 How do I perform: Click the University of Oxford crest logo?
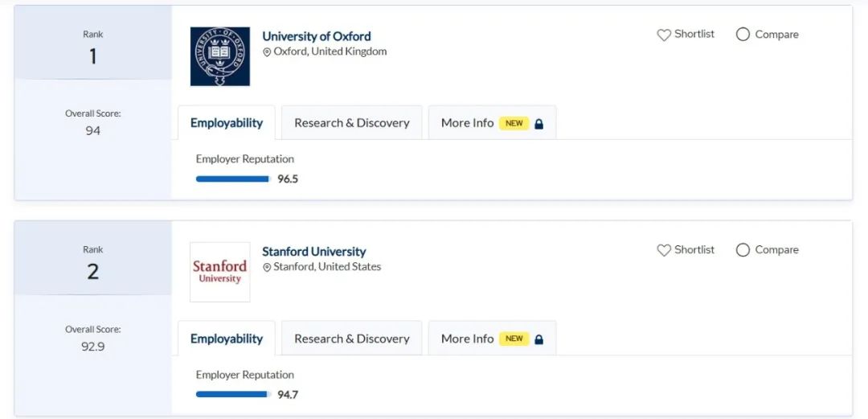coord(219,56)
